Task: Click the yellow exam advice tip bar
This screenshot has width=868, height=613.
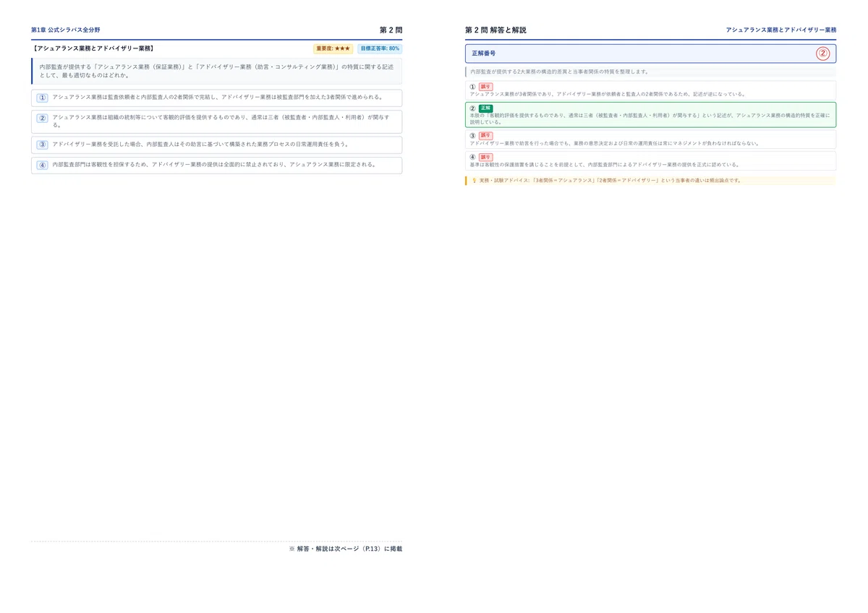Action: point(650,181)
